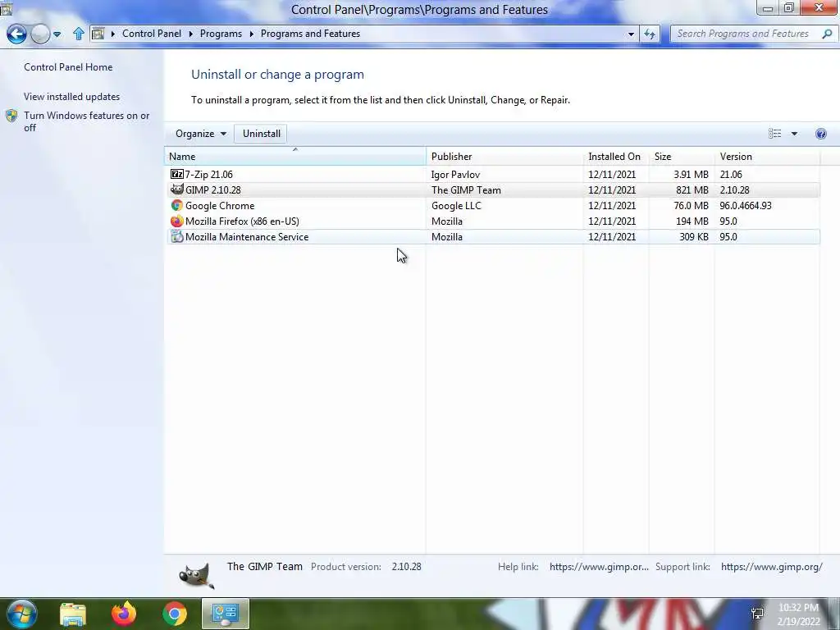Image resolution: width=840 pixels, height=630 pixels.
Task: Go back with the blue Back arrow
Action: [x=16, y=34]
